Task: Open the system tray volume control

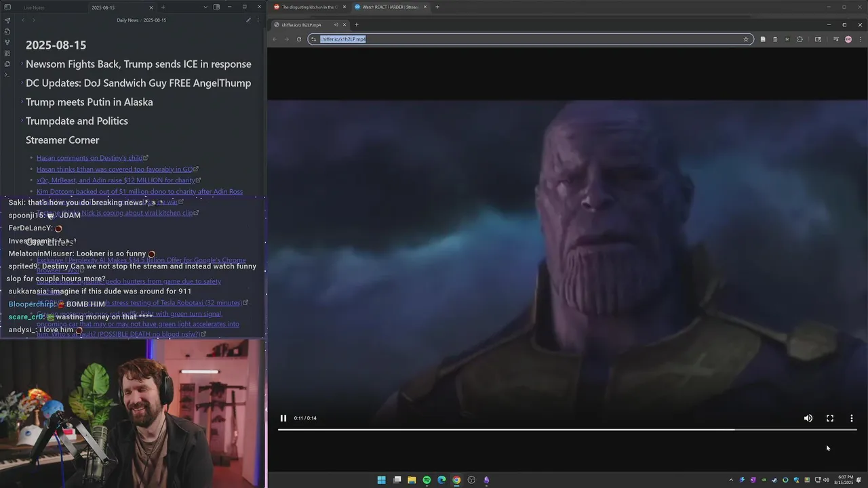Action: click(826, 480)
